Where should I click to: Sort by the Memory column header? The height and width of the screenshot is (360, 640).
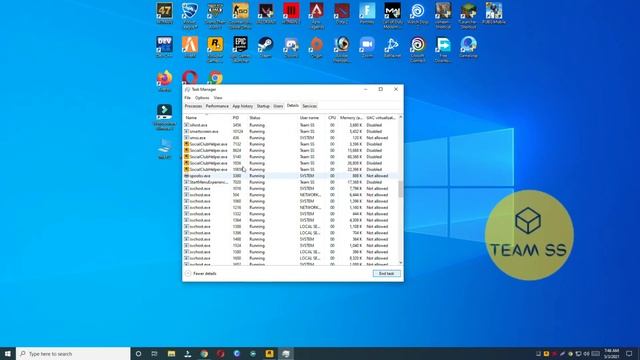click(351, 118)
